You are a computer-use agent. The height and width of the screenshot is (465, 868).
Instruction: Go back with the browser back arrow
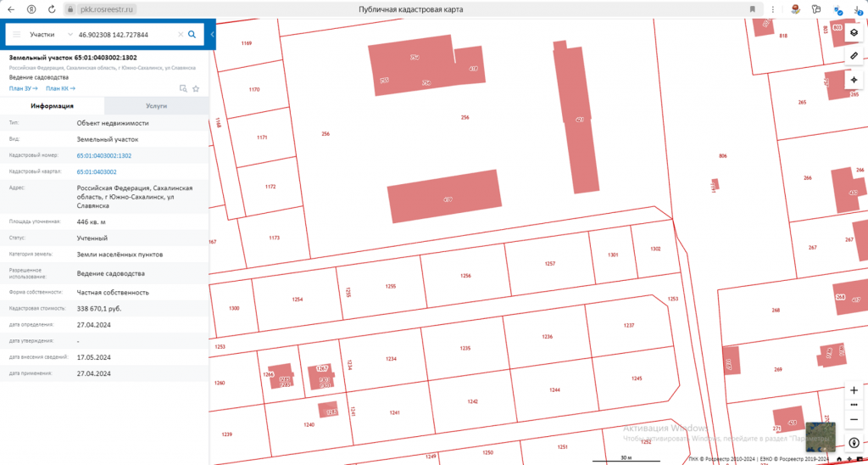[x=11, y=9]
